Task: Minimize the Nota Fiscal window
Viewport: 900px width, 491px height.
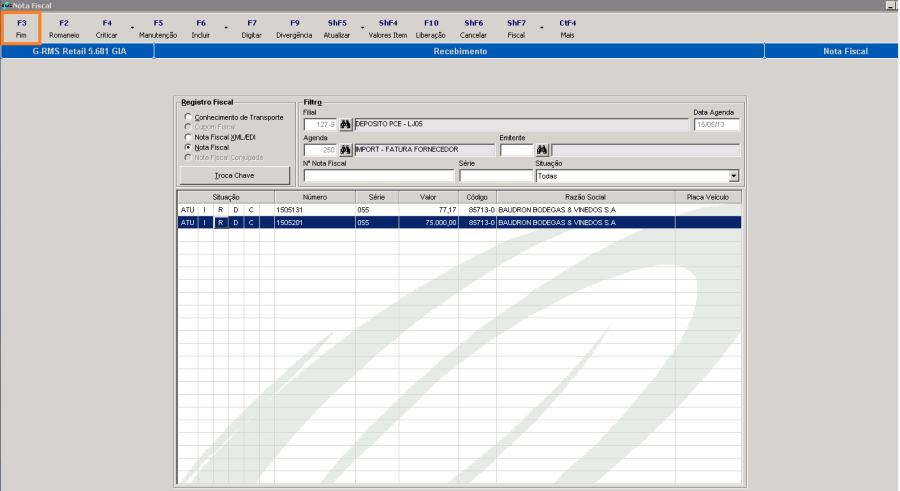Action: click(x=891, y=5)
